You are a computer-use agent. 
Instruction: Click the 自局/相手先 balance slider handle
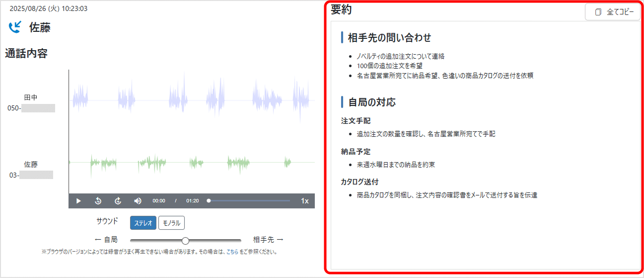coord(185,241)
